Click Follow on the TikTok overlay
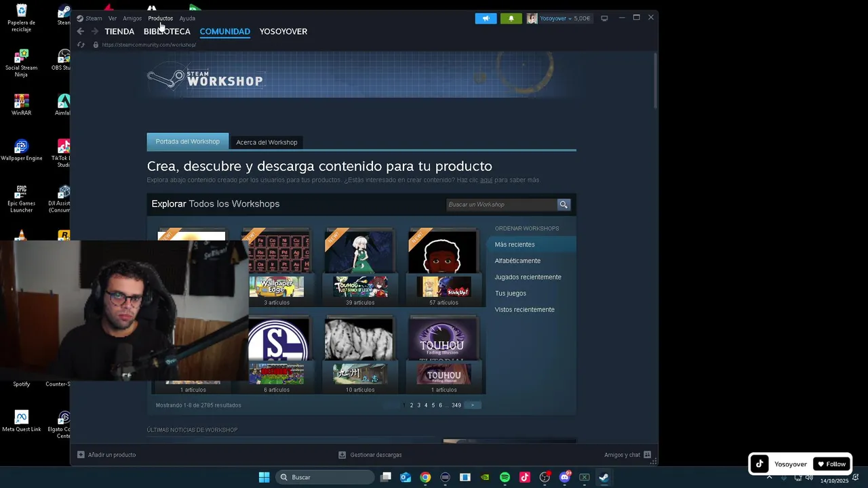 (x=832, y=464)
